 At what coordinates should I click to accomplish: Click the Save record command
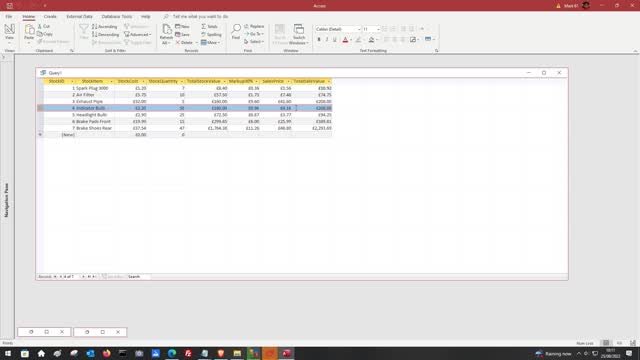point(182,34)
